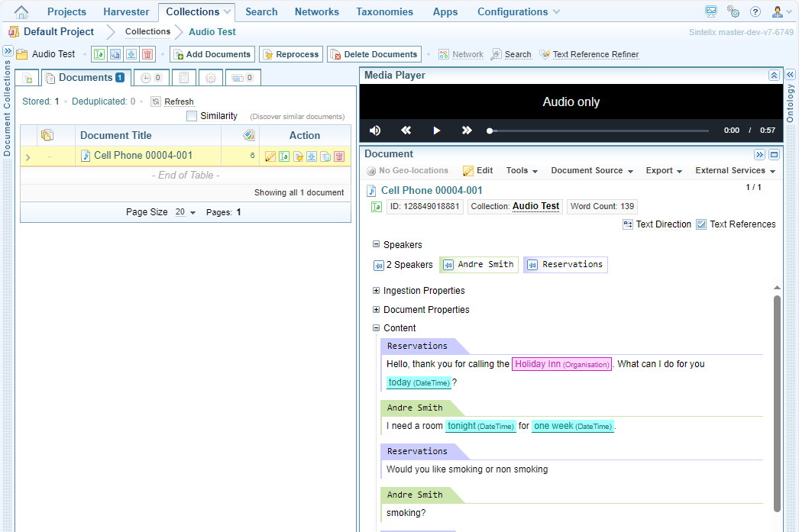Open the Page Size dropdown
Image resolution: width=799 pixels, height=532 pixels.
point(186,212)
